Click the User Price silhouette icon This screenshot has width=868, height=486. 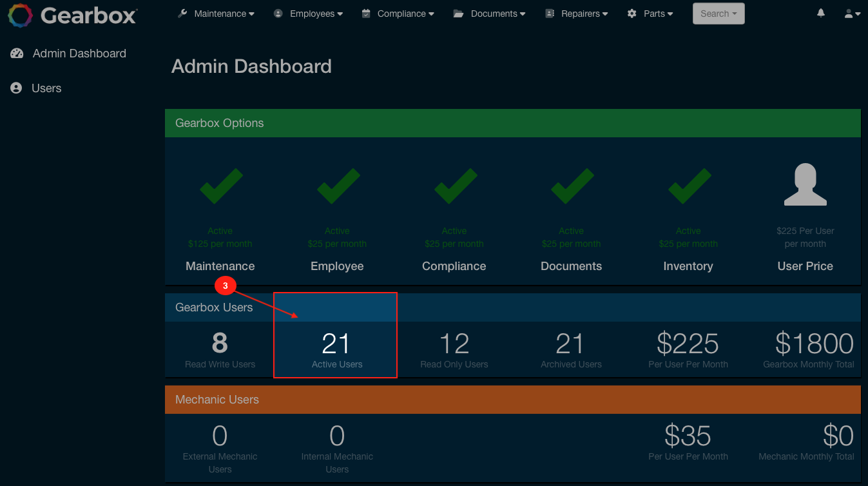pyautogui.click(x=805, y=184)
